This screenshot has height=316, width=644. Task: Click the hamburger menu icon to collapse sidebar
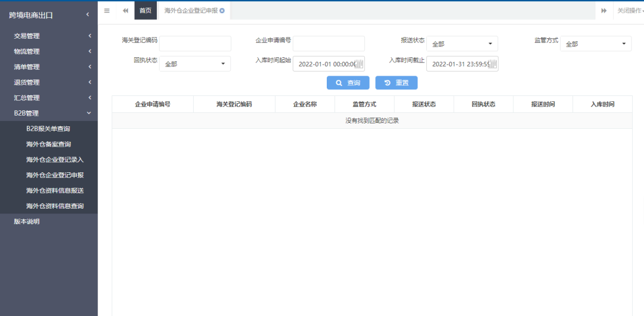coord(107,11)
